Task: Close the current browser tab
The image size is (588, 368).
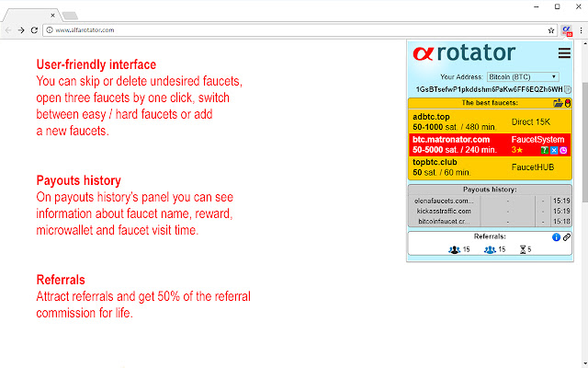Action: [x=52, y=16]
